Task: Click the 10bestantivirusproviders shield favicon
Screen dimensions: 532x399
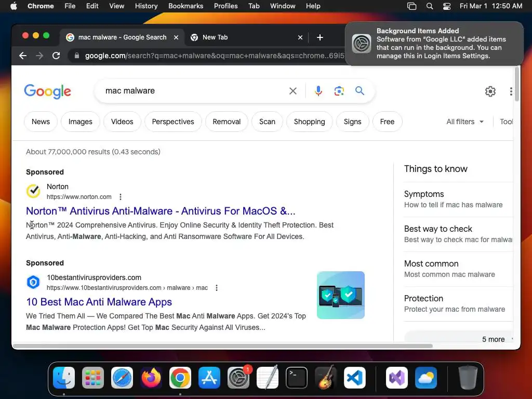Action: (33, 282)
